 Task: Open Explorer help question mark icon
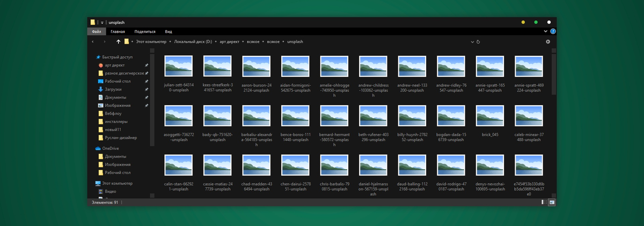(x=553, y=32)
